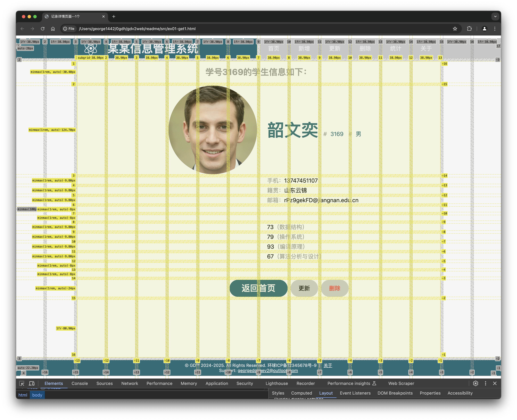This screenshot has height=420, width=517.
Task: Select the Network panel tab
Action: [130, 383]
